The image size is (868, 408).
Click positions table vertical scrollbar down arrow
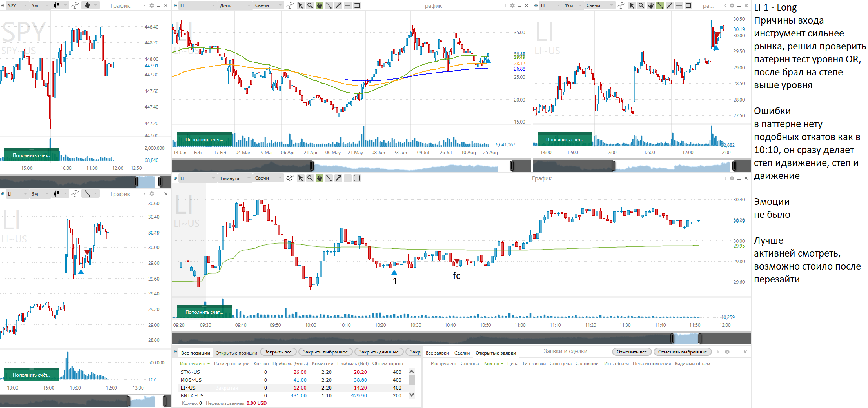coord(412,395)
